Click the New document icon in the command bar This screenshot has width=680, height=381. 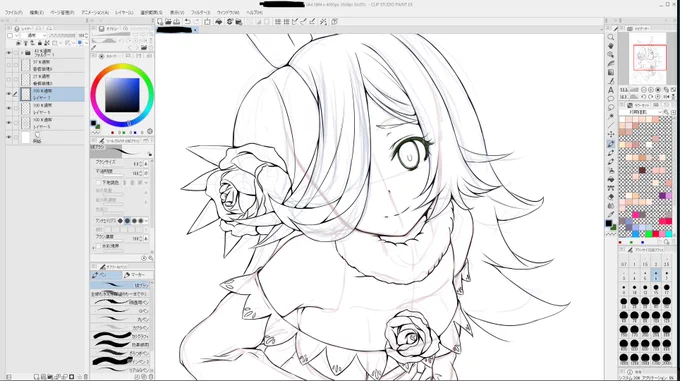coord(160,22)
